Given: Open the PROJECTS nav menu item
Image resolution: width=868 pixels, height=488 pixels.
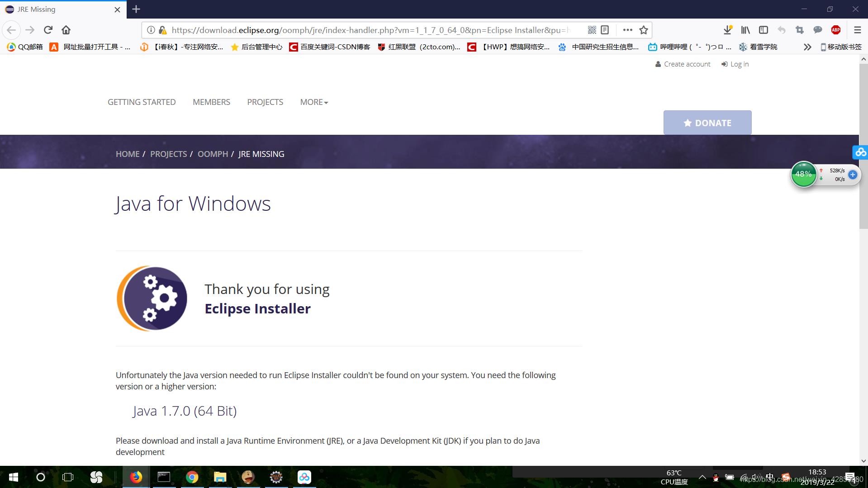Looking at the screenshot, I should [x=265, y=102].
